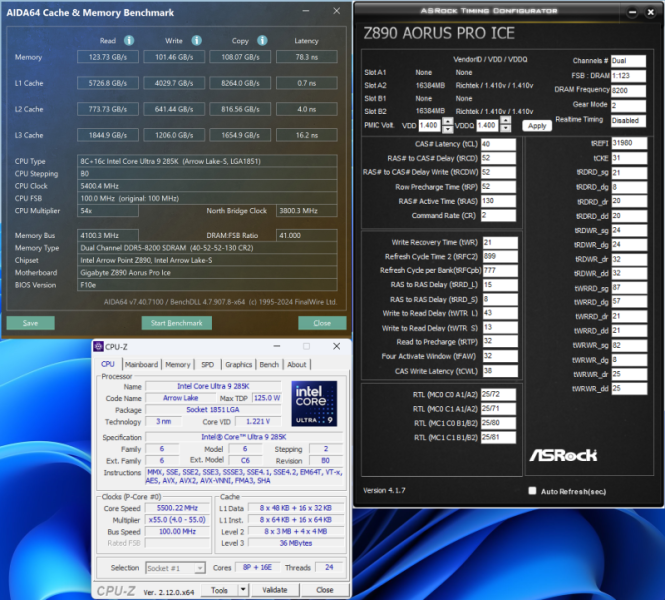Click the CPU Clock value 5400.4 MHz
Image resolution: width=665 pixels, height=600 pixels.
click(x=207, y=186)
